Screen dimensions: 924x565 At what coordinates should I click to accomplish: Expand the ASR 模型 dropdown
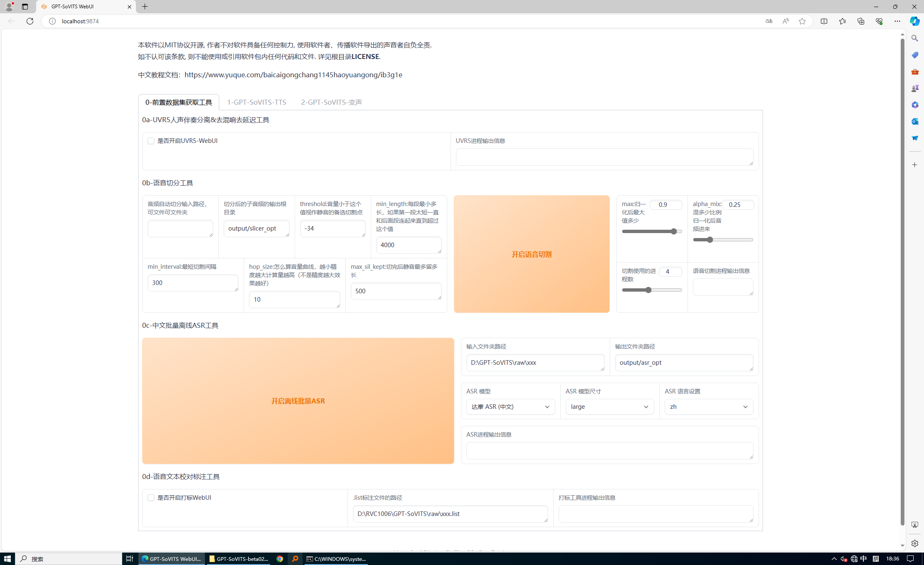(x=510, y=407)
